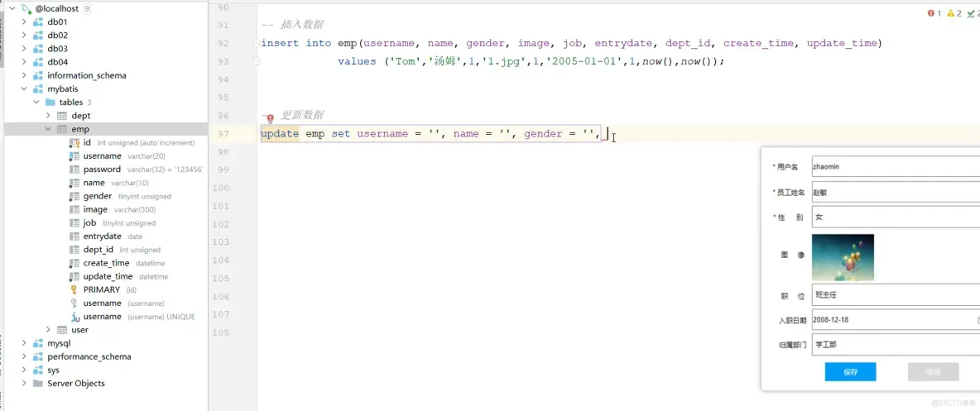Click the emp table icon
Screen dimensions: 980x411
[x=62, y=129]
